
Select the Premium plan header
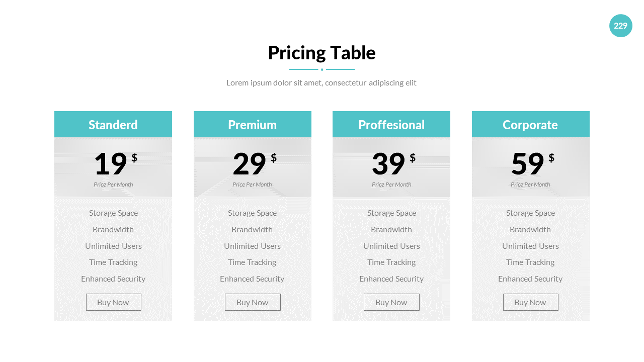click(252, 125)
